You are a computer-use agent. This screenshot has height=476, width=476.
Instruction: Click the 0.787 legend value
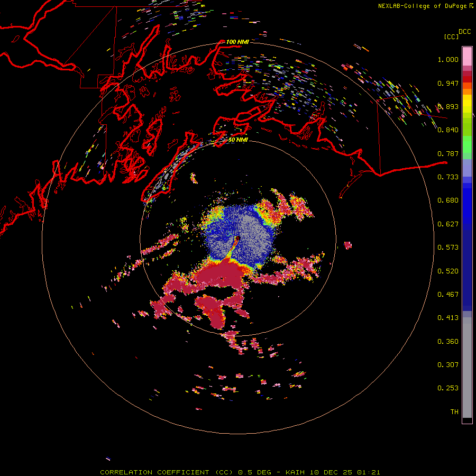point(448,153)
